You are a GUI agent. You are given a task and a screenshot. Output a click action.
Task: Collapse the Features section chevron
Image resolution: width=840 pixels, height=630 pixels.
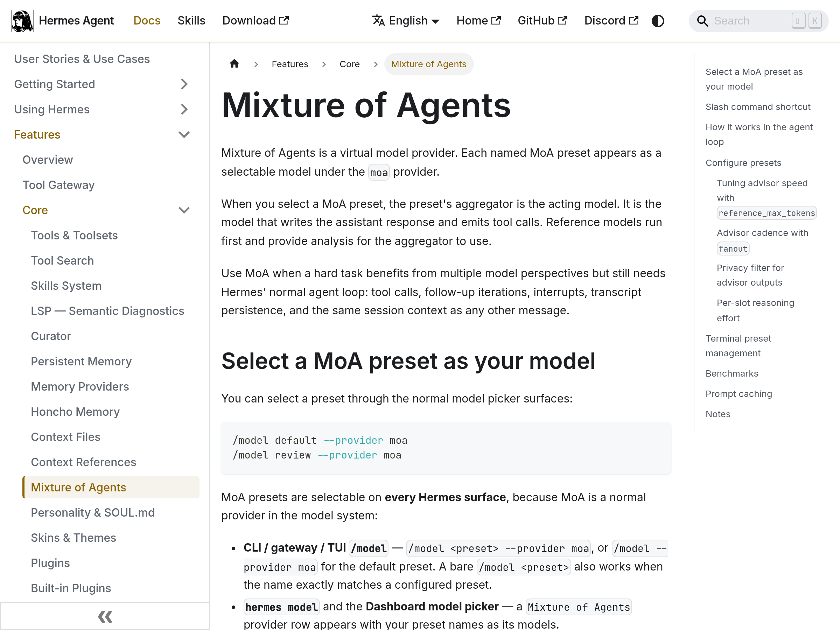point(184,134)
